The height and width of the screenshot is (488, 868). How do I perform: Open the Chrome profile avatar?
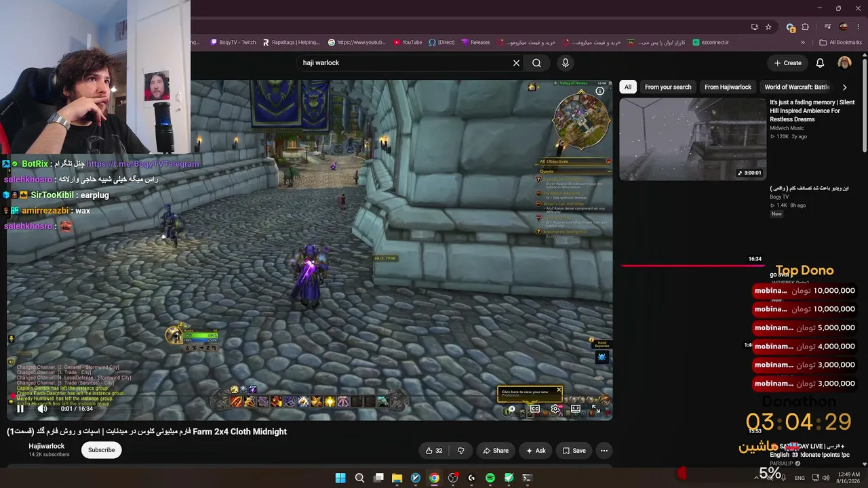[x=844, y=27]
